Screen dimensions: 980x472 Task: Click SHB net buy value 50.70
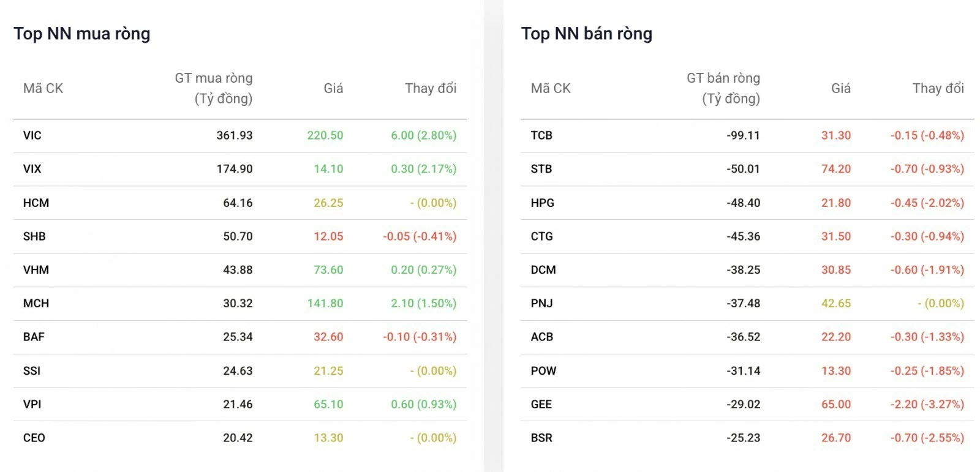pyautogui.click(x=238, y=236)
